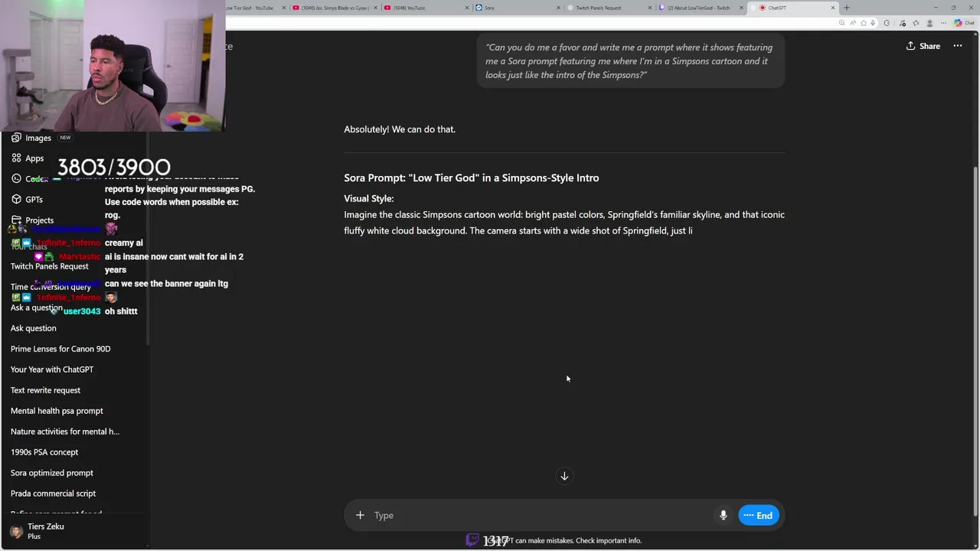Click the quoted Simpsons prompt message bubble

pyautogui.click(x=631, y=60)
